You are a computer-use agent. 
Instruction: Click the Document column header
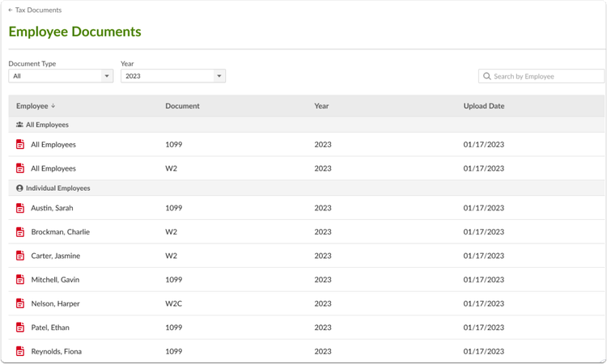coord(182,106)
